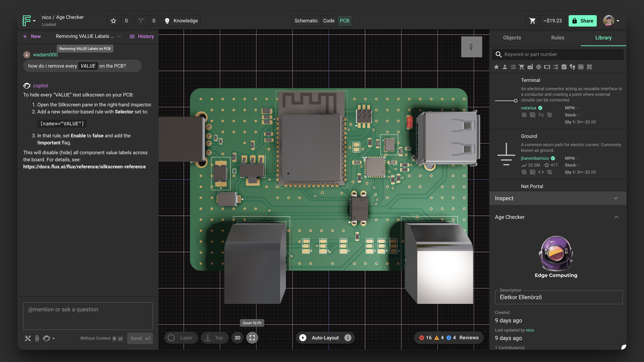Open the copilot model dropdown arrow

(54, 339)
